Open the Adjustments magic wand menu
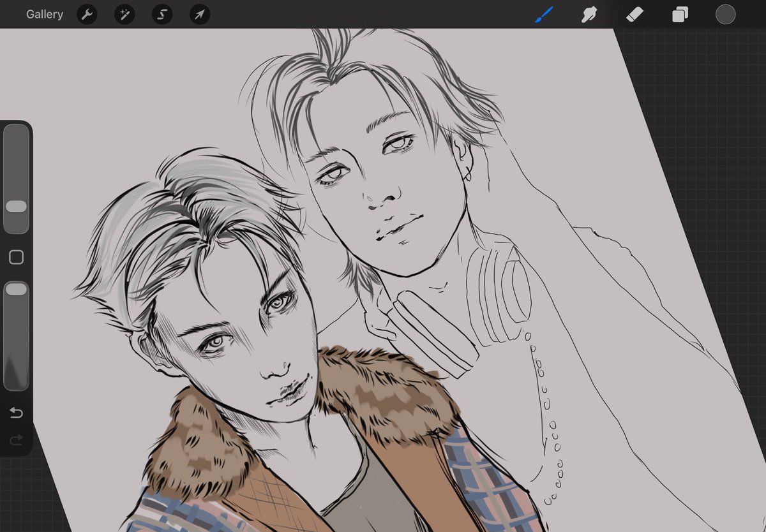This screenshot has height=532, width=766. (x=124, y=14)
